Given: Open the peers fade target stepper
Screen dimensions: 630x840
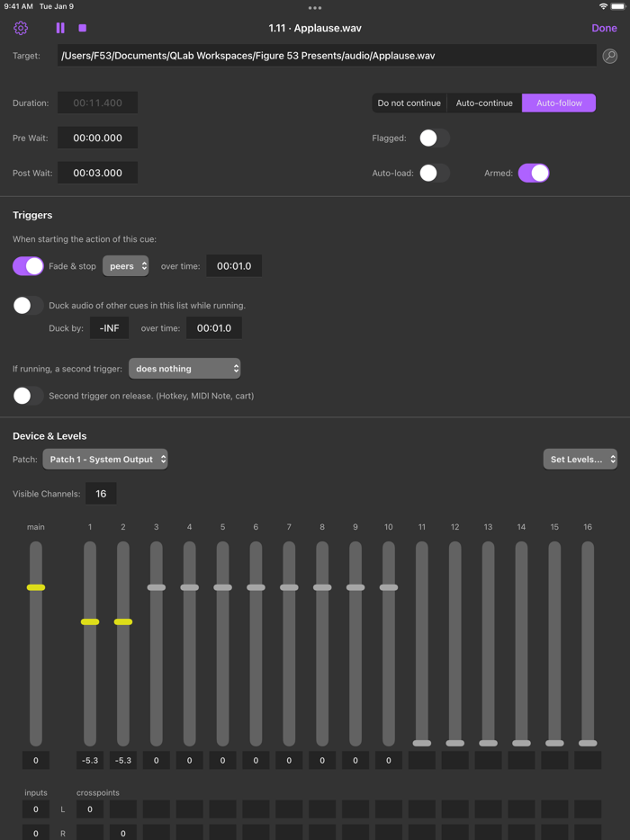Looking at the screenshot, I should [127, 266].
